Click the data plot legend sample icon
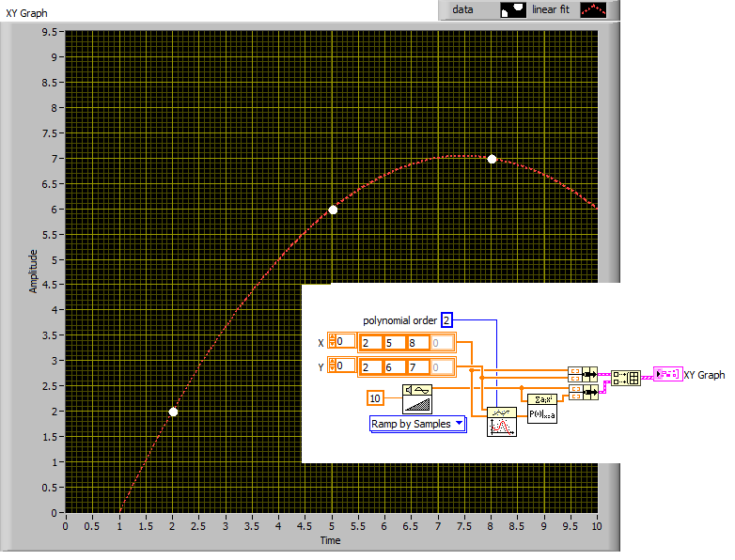Viewport: 735px width, 560px height. [513, 9]
